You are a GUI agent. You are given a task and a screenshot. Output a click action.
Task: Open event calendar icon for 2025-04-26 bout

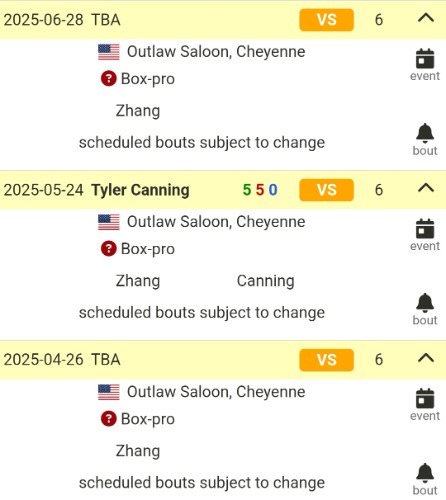click(x=425, y=405)
